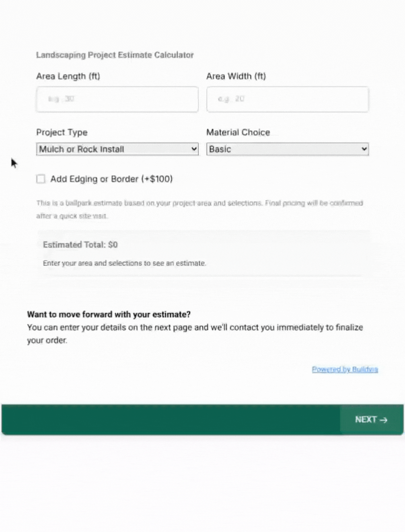Focus the Area Length input field
This screenshot has height=532, width=405.
click(x=117, y=99)
